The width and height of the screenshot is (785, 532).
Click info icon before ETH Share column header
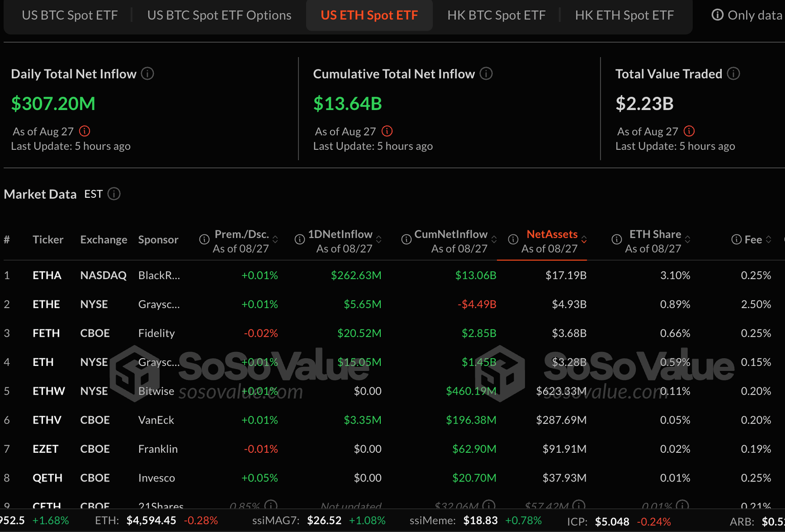(x=616, y=239)
